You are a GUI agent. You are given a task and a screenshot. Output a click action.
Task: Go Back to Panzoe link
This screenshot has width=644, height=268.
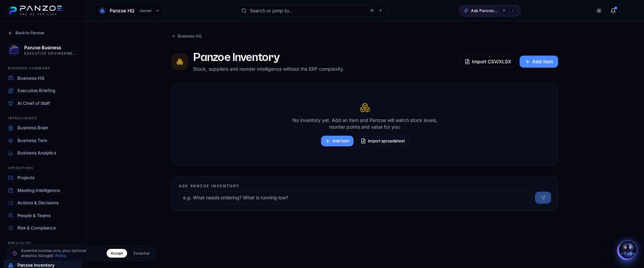tap(26, 33)
